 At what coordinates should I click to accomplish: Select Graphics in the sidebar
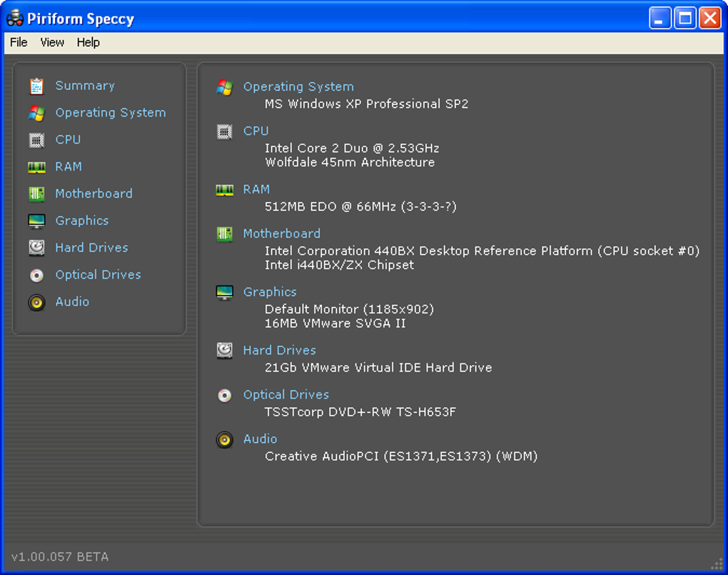pos(81,221)
